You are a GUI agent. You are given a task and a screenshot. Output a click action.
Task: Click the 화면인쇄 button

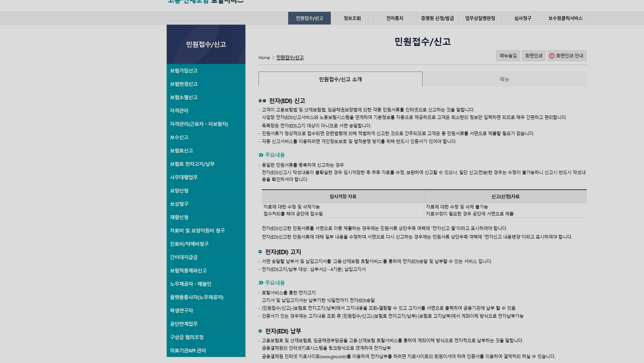[x=533, y=56]
